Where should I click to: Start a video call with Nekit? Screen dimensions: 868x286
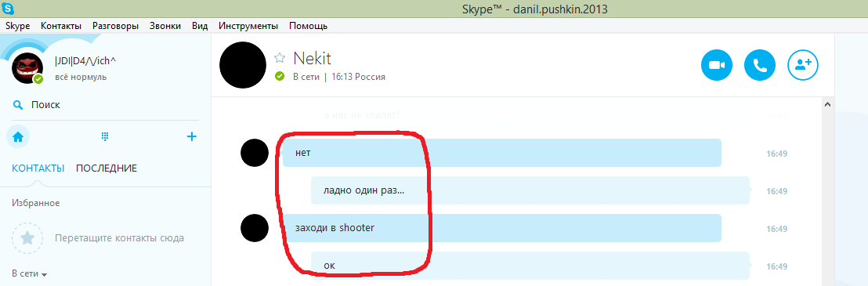[717, 65]
